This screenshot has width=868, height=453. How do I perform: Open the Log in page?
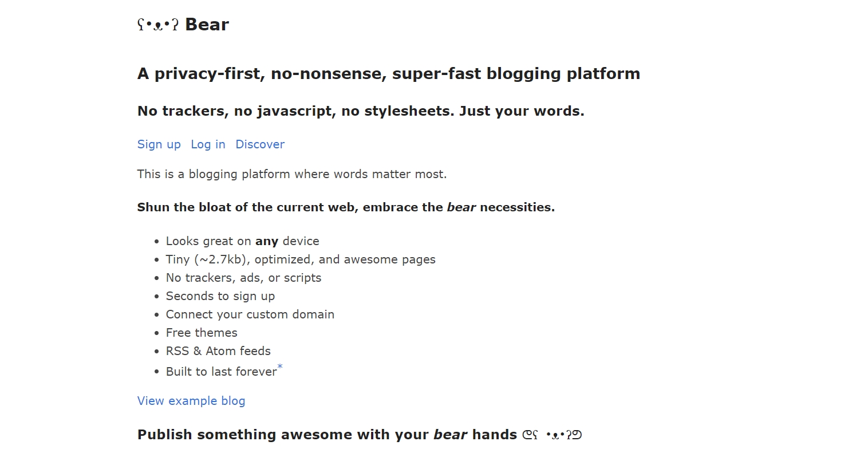point(208,144)
